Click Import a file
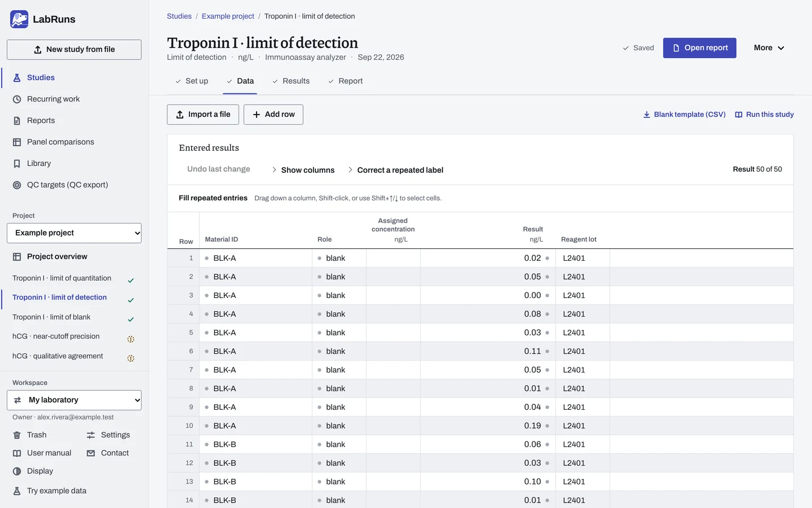The width and height of the screenshot is (812, 508). [x=203, y=115]
